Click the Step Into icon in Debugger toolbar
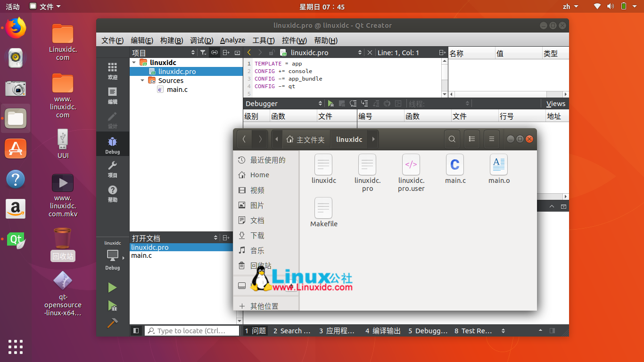Image resolution: width=644 pixels, height=362 pixels. coord(364,104)
